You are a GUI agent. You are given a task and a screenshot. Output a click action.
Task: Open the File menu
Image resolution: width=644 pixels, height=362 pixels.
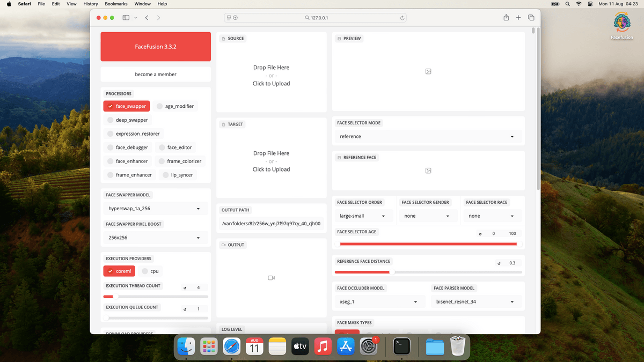(x=41, y=4)
